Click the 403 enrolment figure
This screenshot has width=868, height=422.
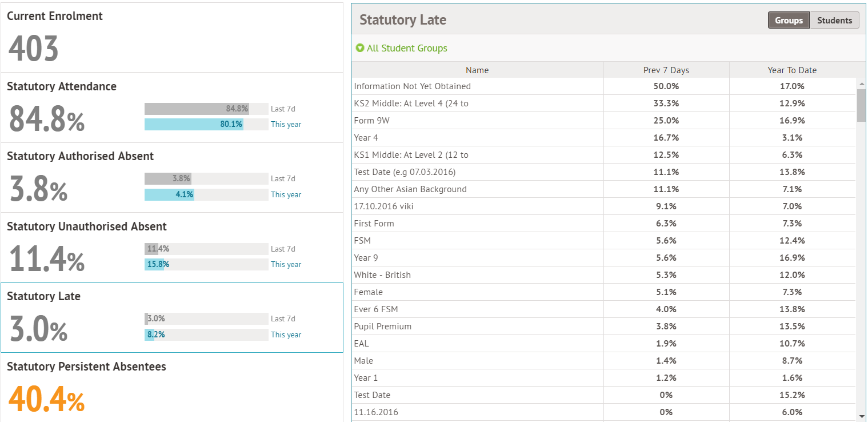tap(34, 49)
